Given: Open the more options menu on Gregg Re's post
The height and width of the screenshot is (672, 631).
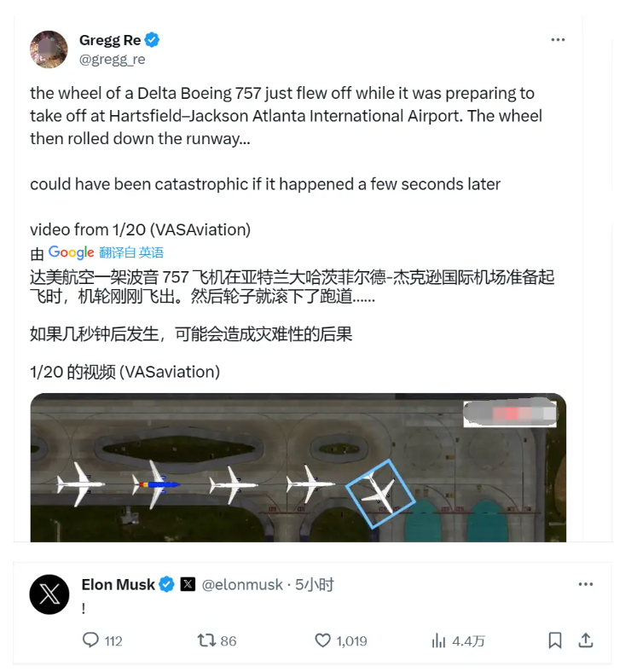Looking at the screenshot, I should pyautogui.click(x=558, y=40).
